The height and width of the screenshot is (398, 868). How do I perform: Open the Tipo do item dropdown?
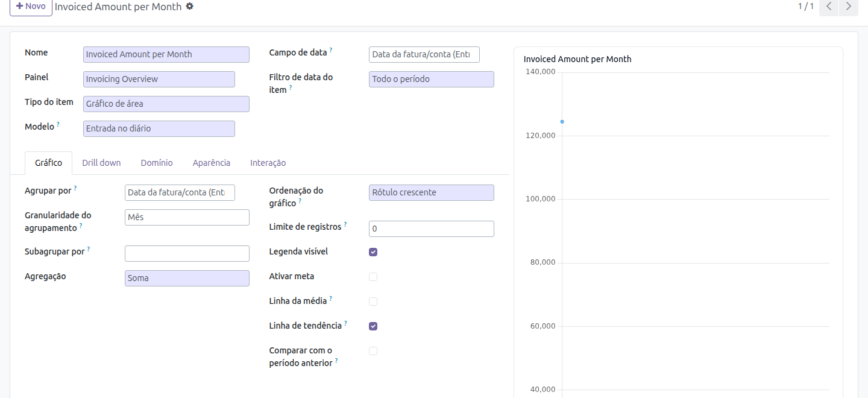coord(166,104)
